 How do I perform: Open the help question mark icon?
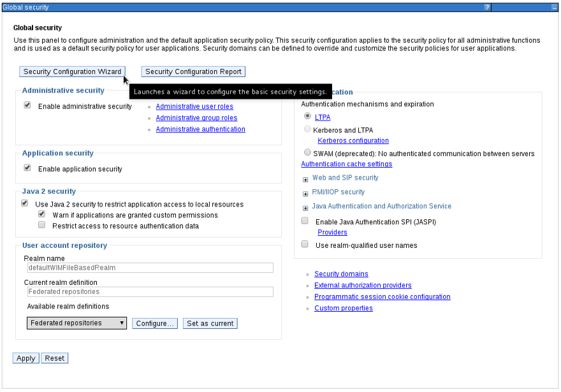pos(486,7)
